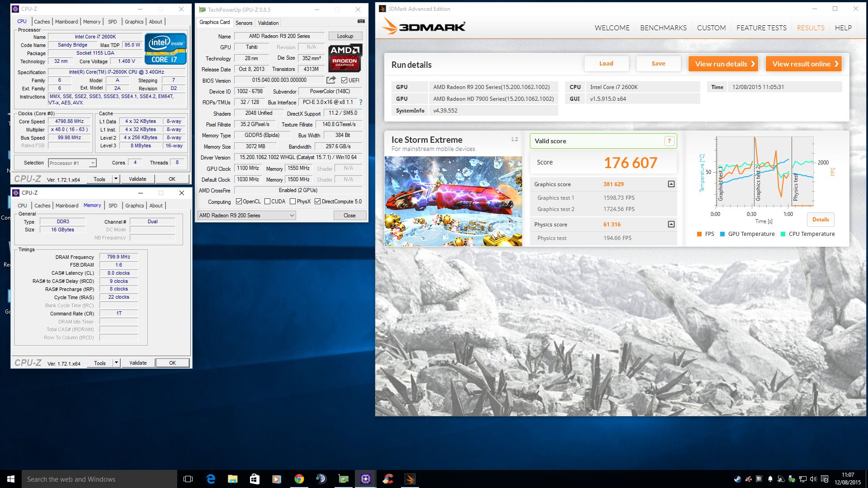Toggle the OpenCL checkbox
868x488 pixels.
click(239, 202)
